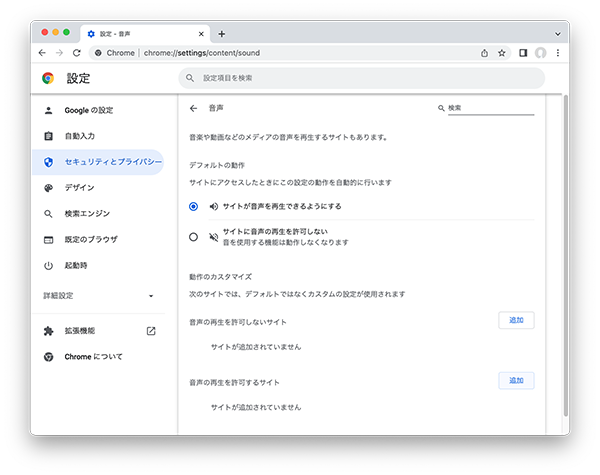Open Google の設定 in sidebar
Image resolution: width=600 pixels, height=475 pixels.
(x=98, y=110)
